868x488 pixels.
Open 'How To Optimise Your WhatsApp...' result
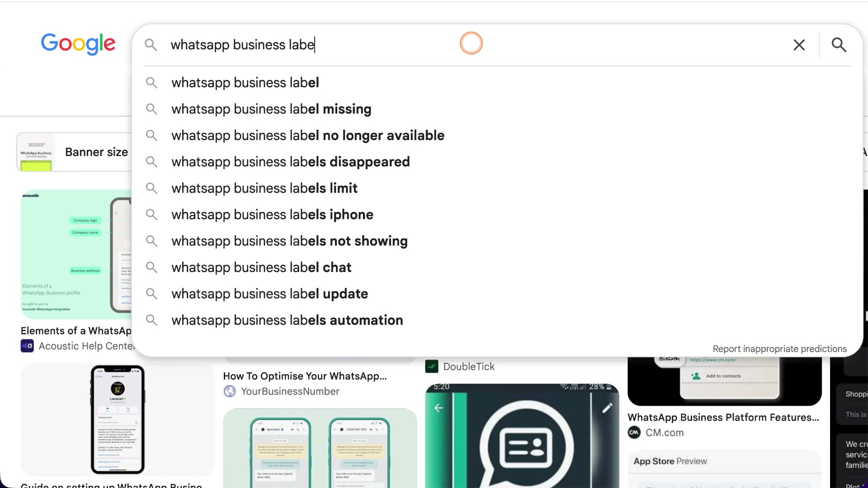tap(305, 376)
